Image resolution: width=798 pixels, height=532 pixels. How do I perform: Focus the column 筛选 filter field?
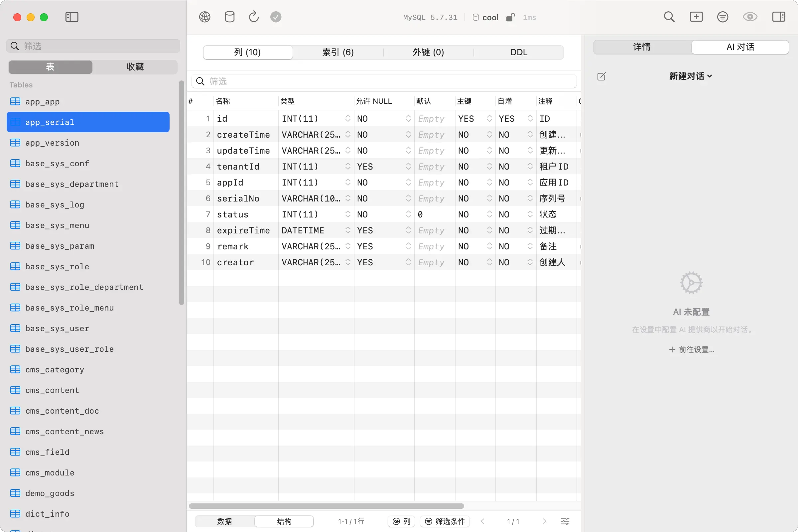384,81
